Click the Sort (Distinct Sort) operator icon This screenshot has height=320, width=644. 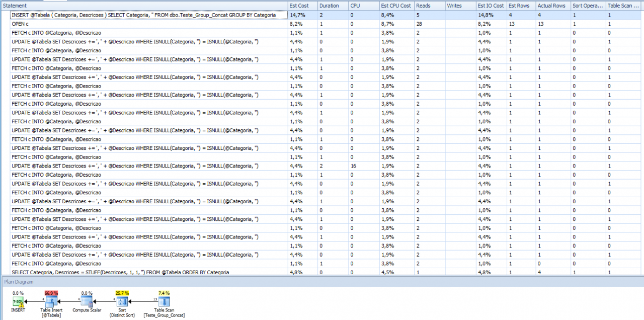pyautogui.click(x=121, y=302)
